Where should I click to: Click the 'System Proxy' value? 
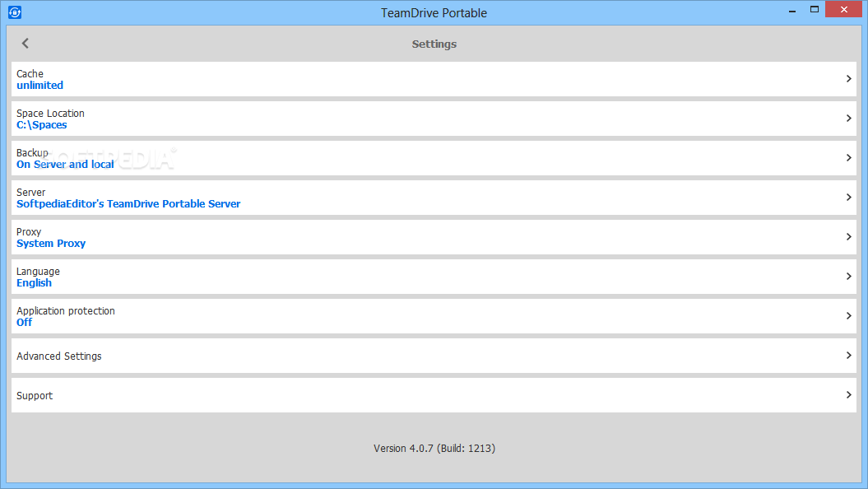point(51,244)
